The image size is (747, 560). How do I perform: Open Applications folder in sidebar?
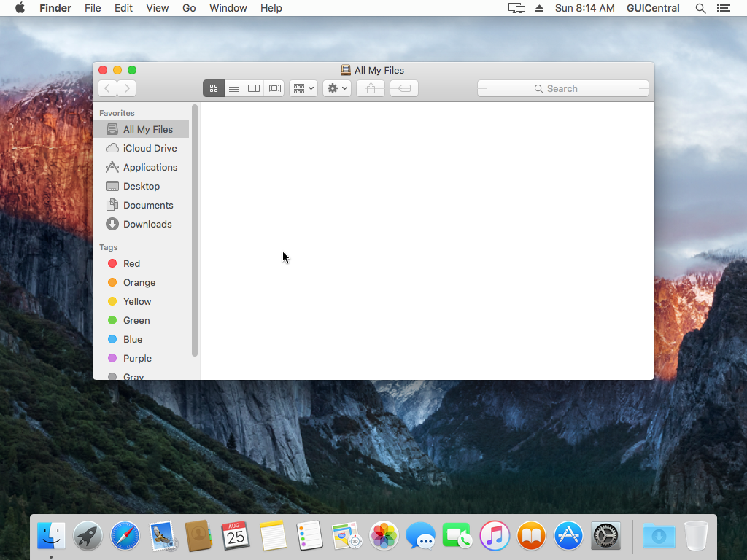point(141,167)
